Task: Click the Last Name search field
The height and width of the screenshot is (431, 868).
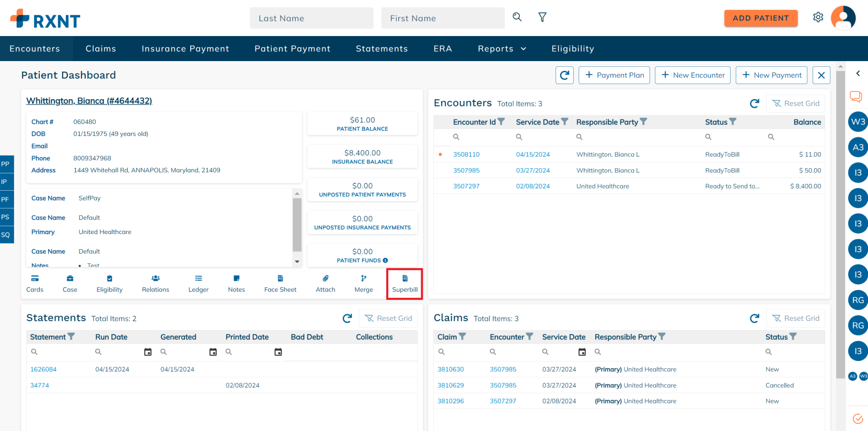Action: (x=311, y=18)
